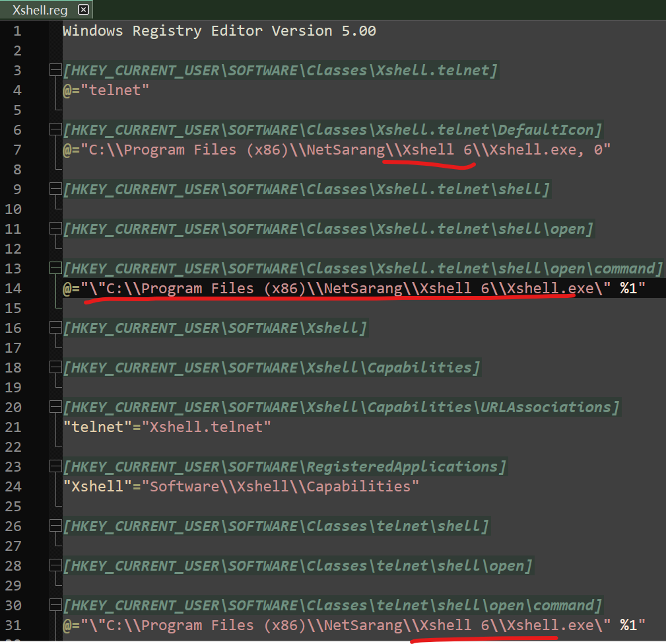Click the Classes\telnet\shell\open key text on line 28
This screenshot has height=644, width=666.
point(298,566)
